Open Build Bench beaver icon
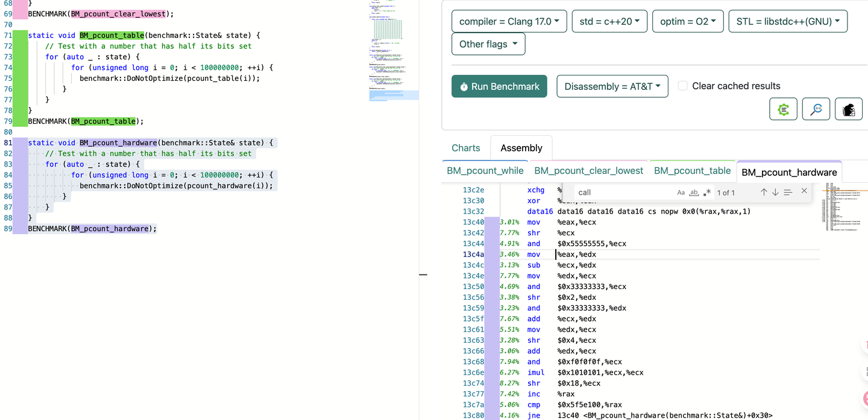Image resolution: width=868 pixels, height=420 pixels. click(x=848, y=109)
